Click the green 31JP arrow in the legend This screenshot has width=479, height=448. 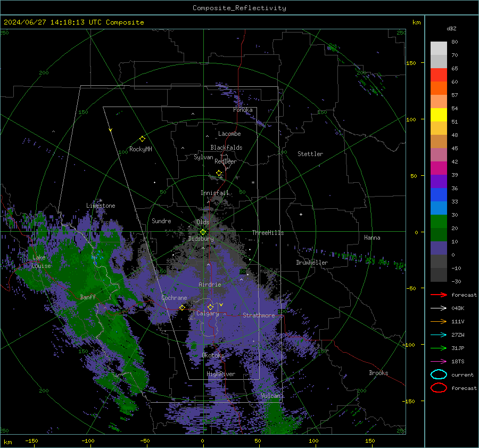439,348
